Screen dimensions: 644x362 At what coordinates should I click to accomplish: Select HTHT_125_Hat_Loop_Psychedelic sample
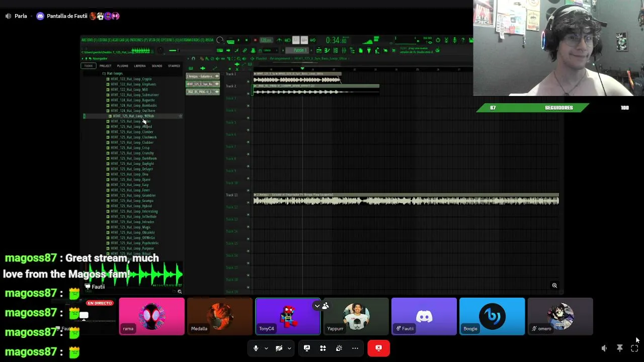(134, 243)
